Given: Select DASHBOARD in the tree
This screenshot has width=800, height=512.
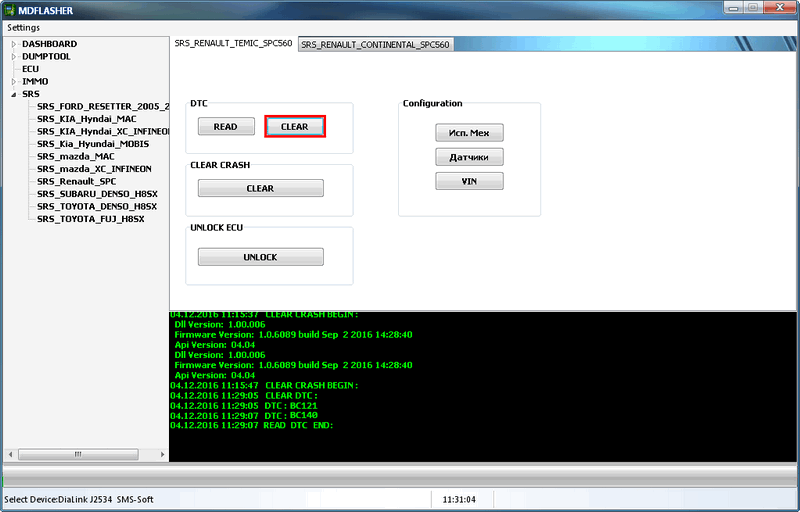Looking at the screenshot, I should tap(49, 44).
